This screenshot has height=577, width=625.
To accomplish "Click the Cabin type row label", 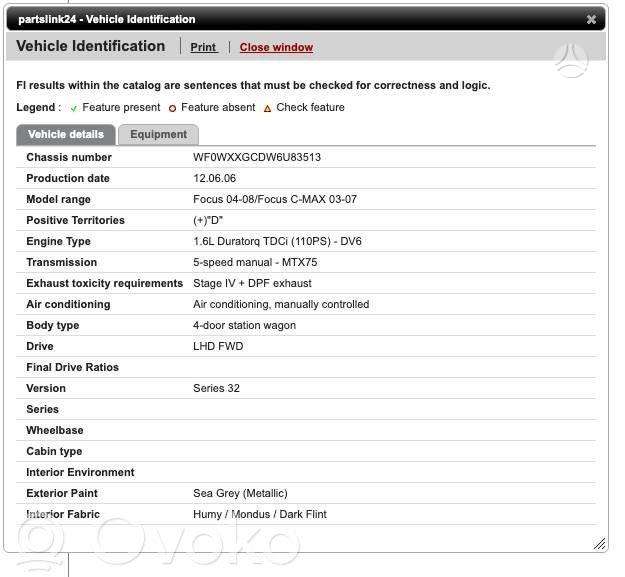I will (54, 451).
